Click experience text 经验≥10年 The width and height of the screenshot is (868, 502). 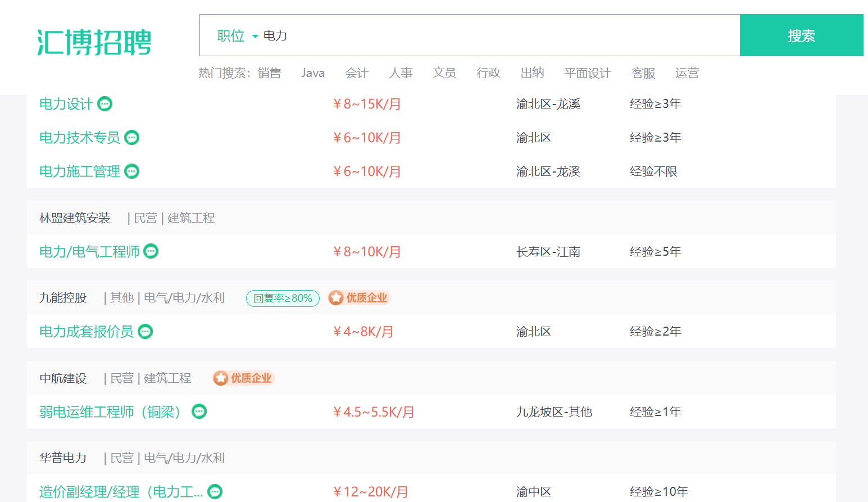point(659,492)
